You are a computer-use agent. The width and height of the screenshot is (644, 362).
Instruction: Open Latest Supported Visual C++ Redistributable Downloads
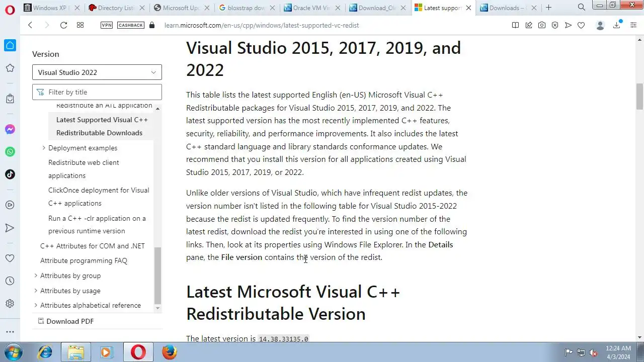tap(101, 126)
